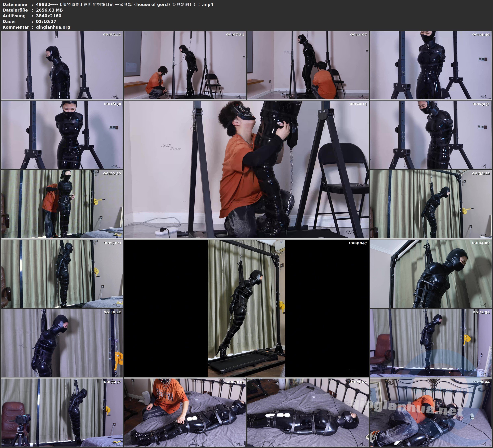Click the thumbnail timestamped 00:59:19
This screenshot has width=493, height=448.
[185, 412]
